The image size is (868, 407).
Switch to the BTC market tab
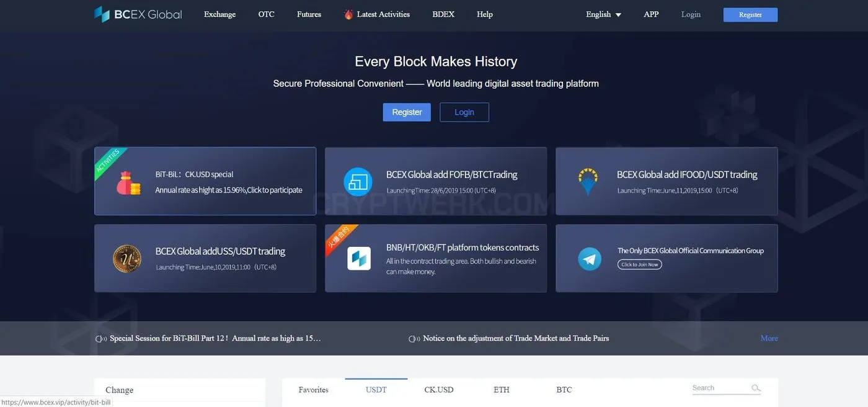click(x=564, y=390)
